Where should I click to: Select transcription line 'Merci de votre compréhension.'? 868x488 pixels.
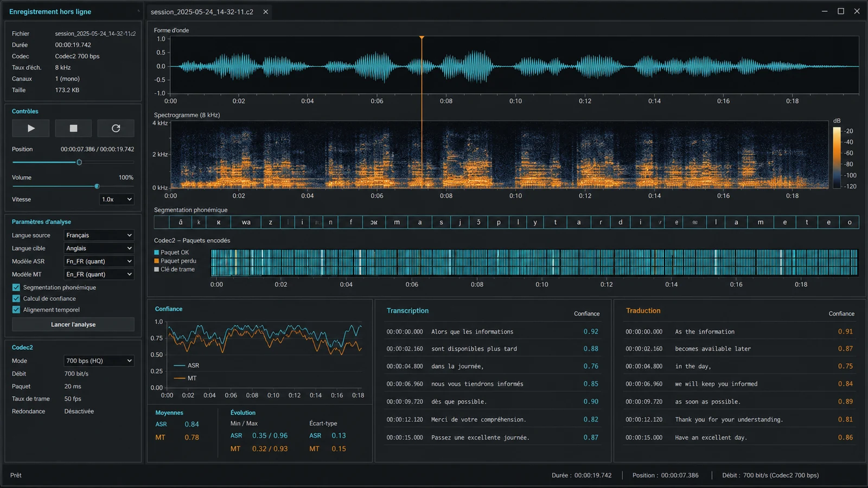point(493,420)
